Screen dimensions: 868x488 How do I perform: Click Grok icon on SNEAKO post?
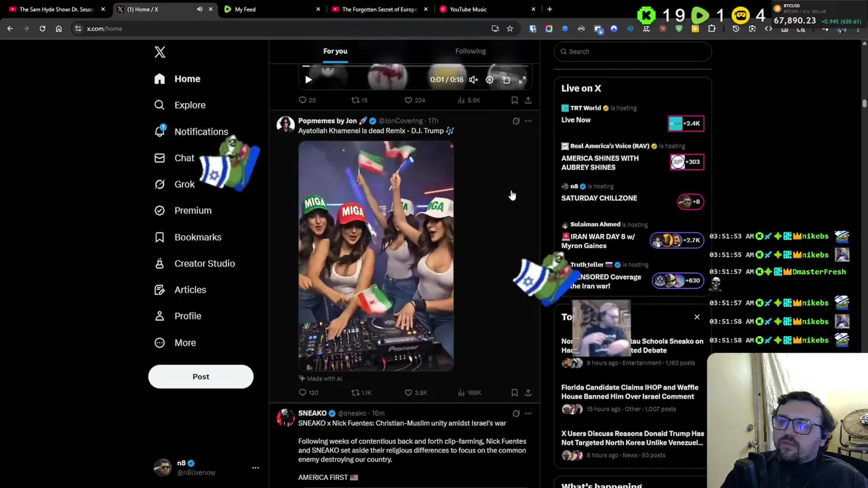click(516, 413)
